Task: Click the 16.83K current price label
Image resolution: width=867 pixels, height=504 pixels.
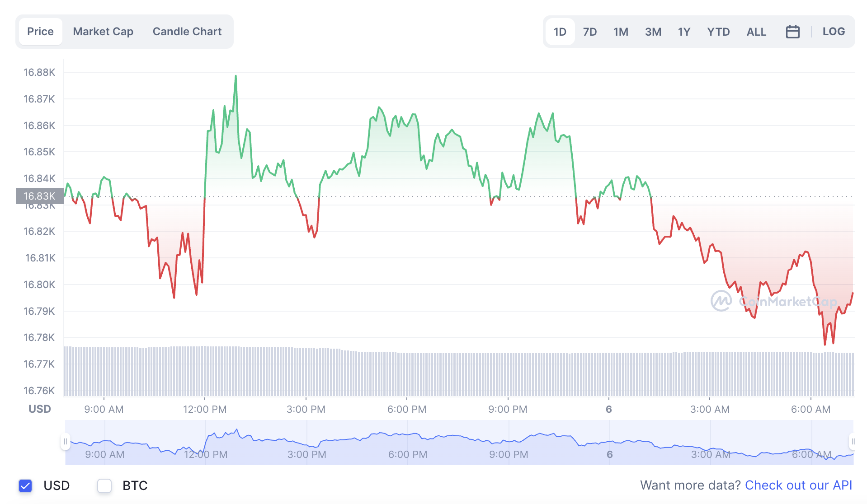Action: (40, 196)
